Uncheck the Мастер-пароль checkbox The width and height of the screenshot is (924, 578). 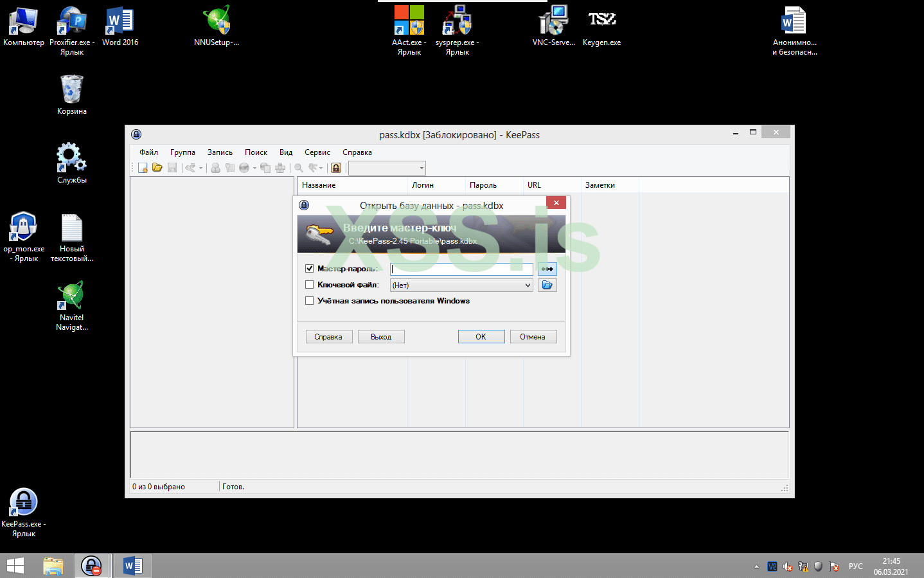tap(310, 268)
